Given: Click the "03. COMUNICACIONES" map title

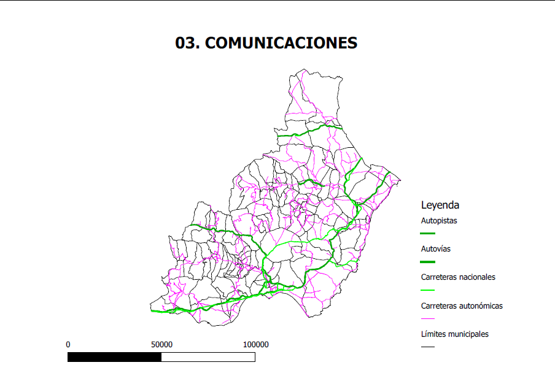Looking at the screenshot, I should [x=266, y=43].
